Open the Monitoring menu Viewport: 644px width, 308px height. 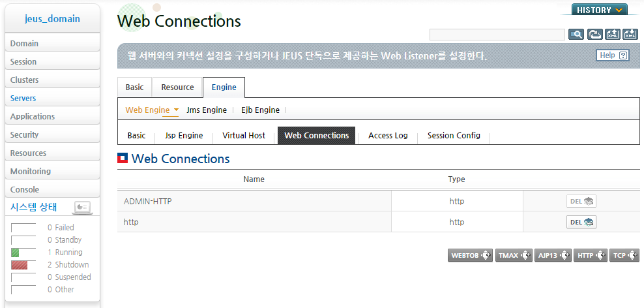(x=52, y=171)
